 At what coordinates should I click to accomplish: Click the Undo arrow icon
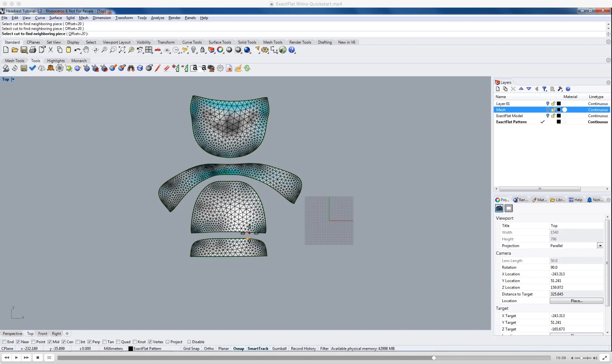click(x=77, y=50)
